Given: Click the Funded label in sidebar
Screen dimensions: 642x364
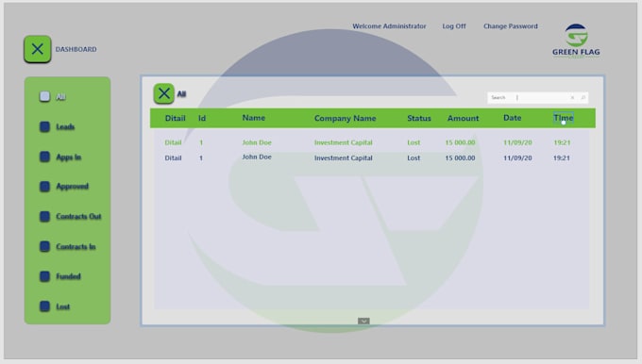Looking at the screenshot, I should click(68, 276).
